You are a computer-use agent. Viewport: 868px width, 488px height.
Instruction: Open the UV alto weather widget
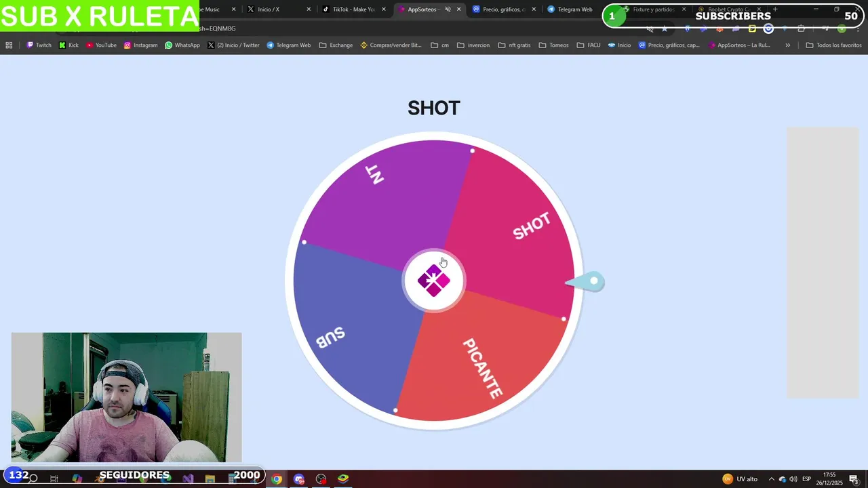[740, 479]
